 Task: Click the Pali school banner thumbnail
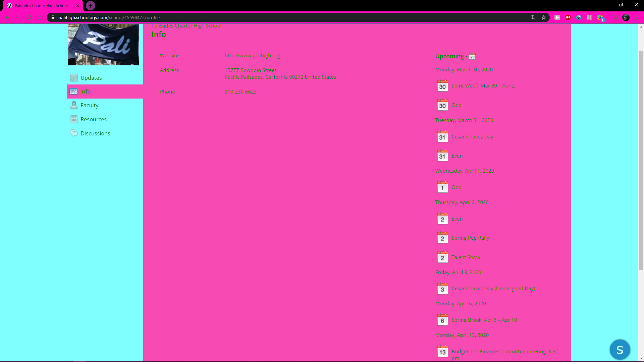103,44
